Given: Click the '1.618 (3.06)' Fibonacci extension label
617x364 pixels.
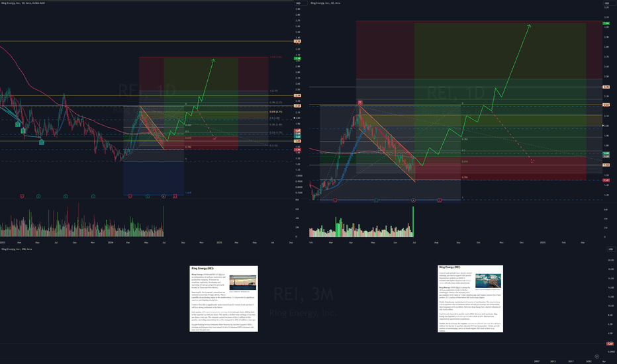Looking at the screenshot, I should point(276,57).
